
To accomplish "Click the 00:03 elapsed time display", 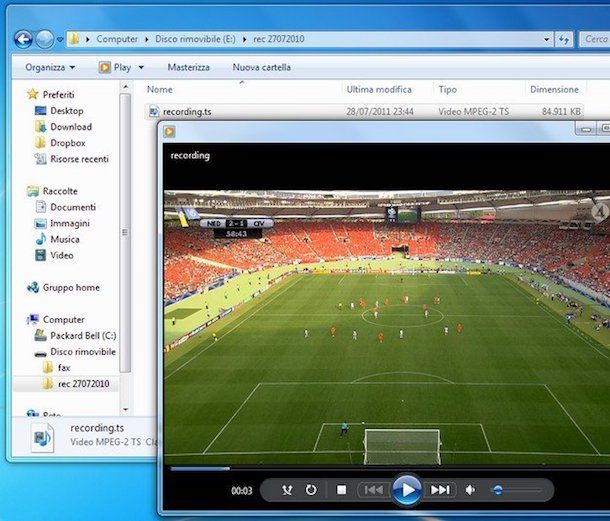I will [242, 491].
